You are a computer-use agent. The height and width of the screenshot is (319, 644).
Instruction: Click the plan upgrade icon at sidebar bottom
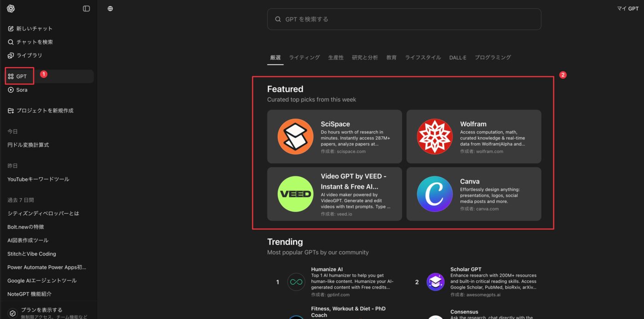[x=13, y=313]
